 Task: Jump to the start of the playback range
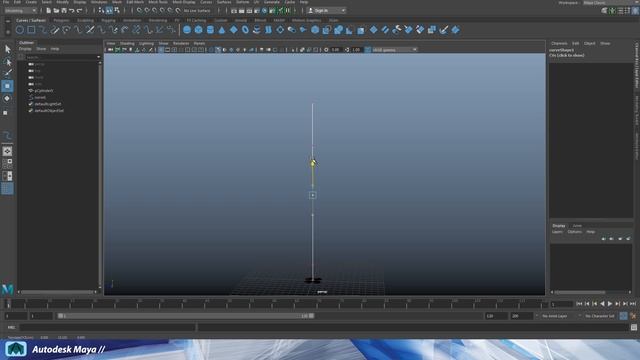pos(579,304)
